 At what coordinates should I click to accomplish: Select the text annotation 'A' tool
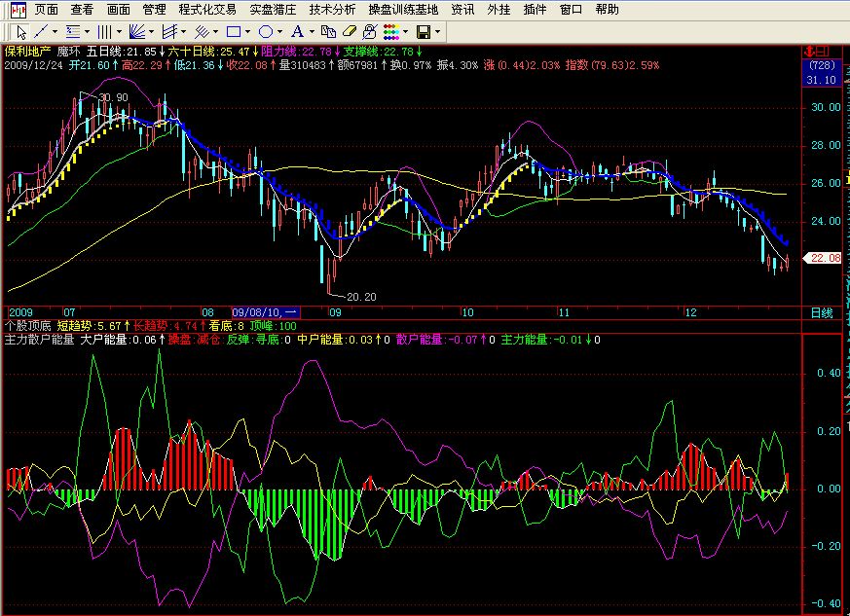coord(297,31)
